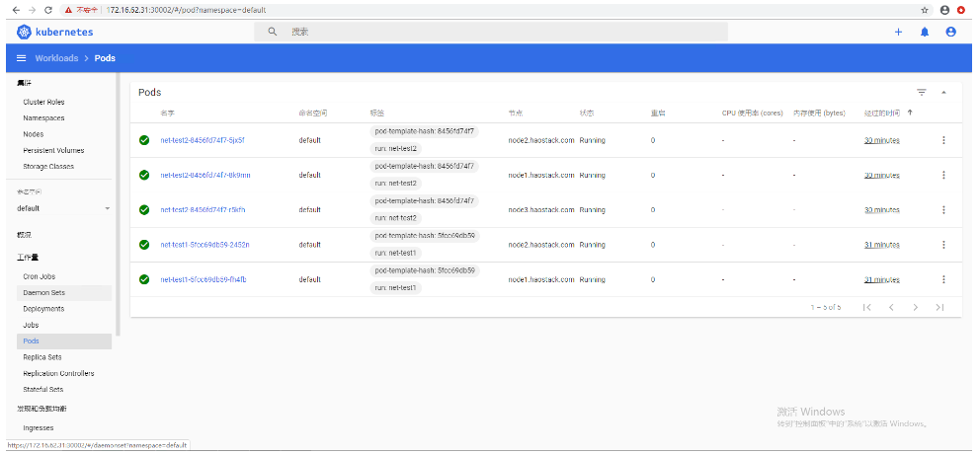The image size is (980, 455).
Task: Toggle sort arrow on the age column
Action: coord(910,113)
